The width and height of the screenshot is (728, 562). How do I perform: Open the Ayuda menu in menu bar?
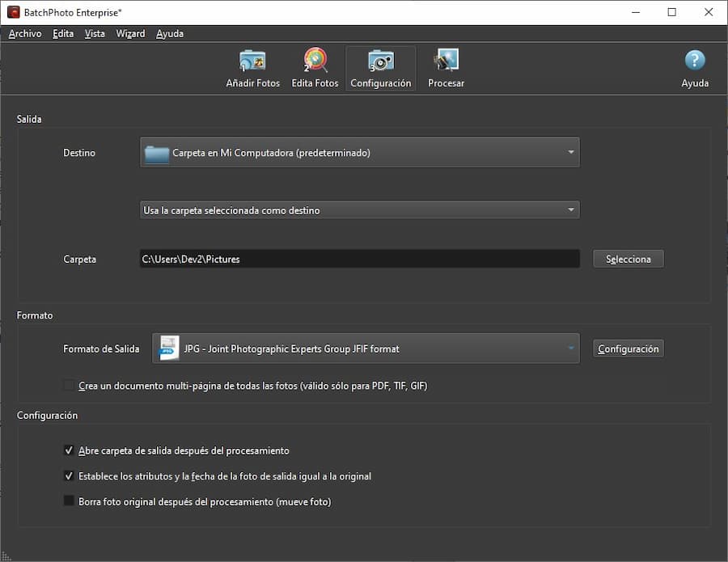[170, 33]
